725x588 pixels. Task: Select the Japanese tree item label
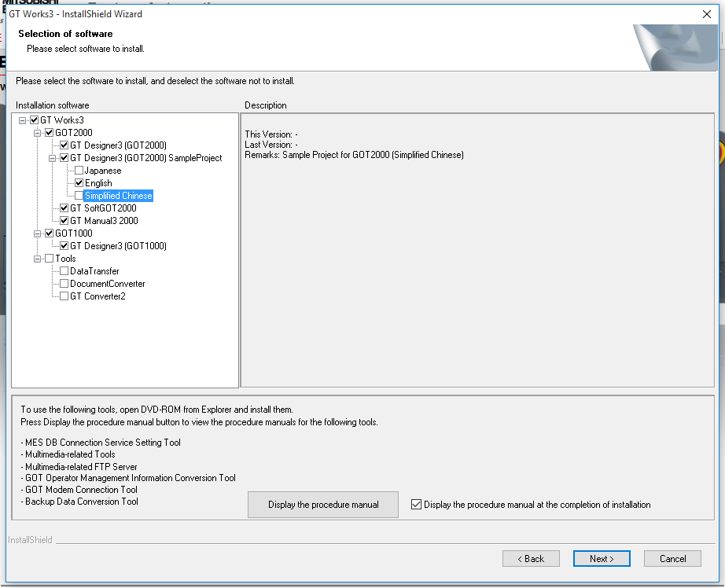click(x=103, y=171)
